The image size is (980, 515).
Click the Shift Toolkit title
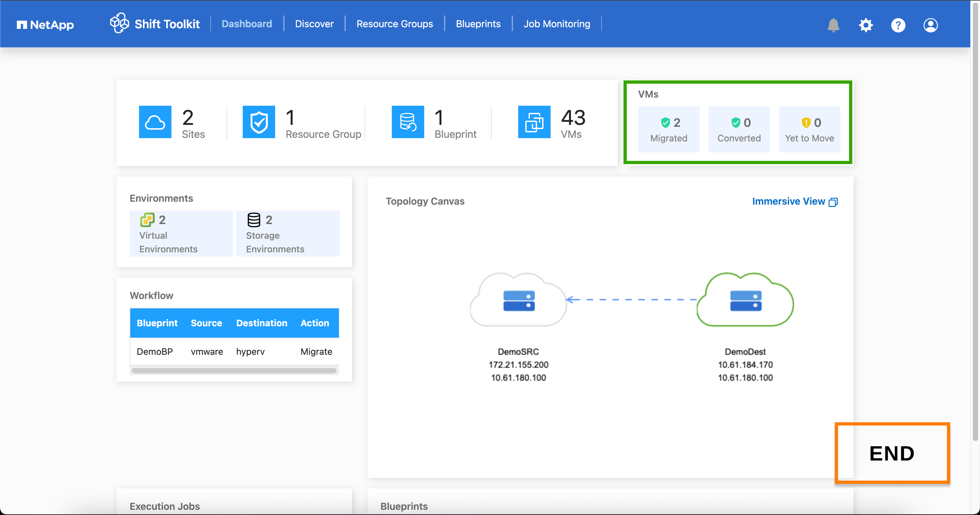pyautogui.click(x=167, y=24)
